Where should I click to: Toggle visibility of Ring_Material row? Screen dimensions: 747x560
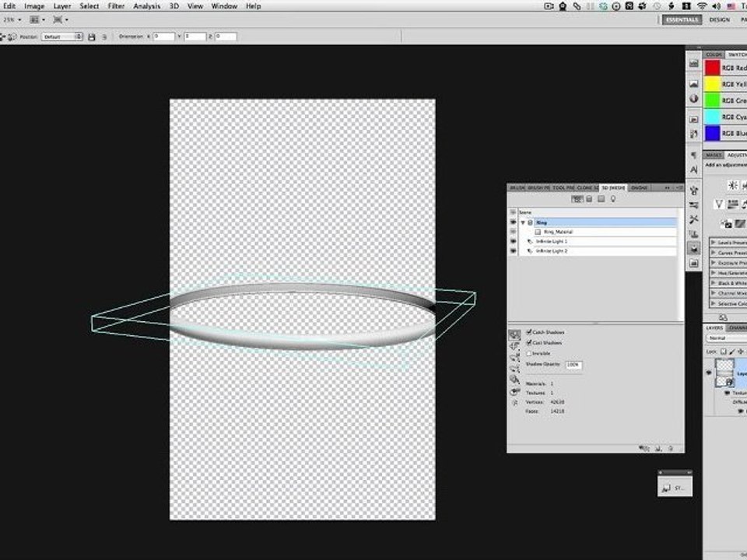[x=513, y=232]
